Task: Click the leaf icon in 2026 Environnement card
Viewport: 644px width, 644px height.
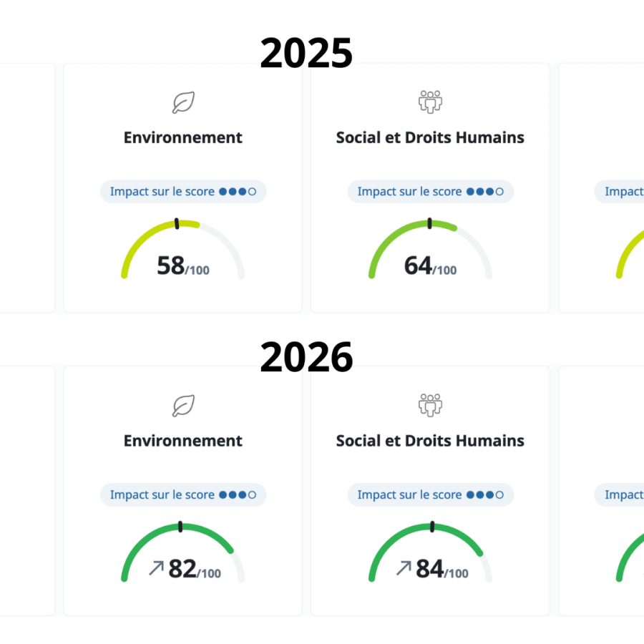Action: click(183, 406)
